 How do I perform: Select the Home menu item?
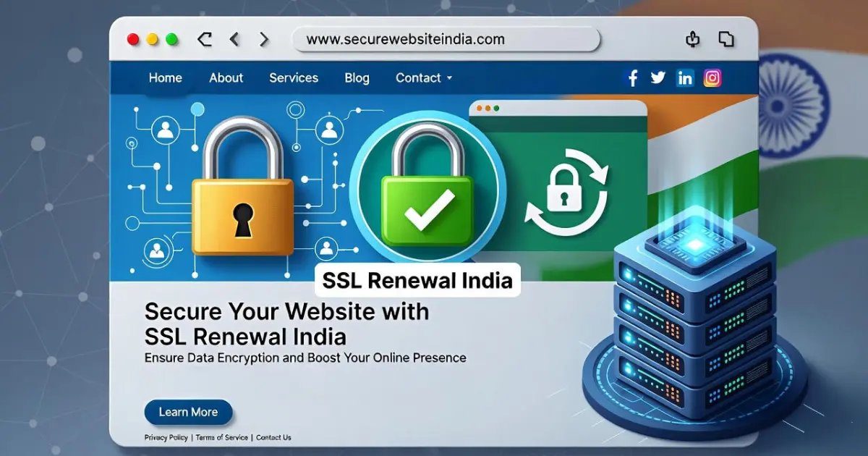165,77
